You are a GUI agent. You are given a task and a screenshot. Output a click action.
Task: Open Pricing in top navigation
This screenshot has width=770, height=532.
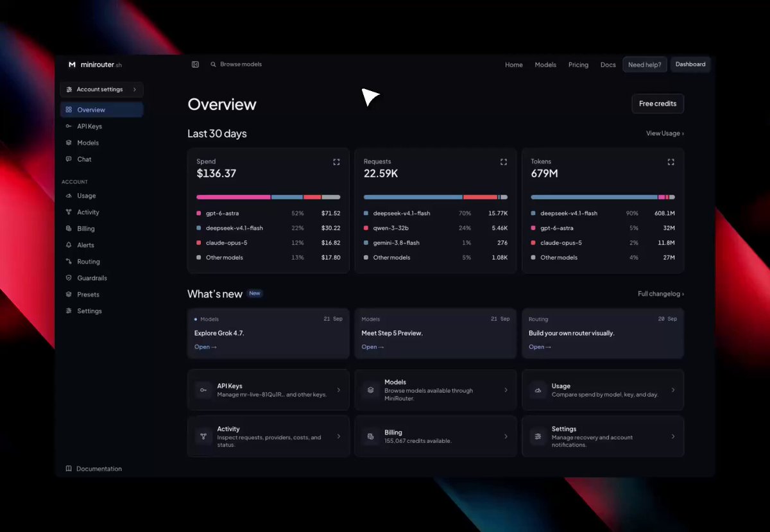pyautogui.click(x=578, y=65)
